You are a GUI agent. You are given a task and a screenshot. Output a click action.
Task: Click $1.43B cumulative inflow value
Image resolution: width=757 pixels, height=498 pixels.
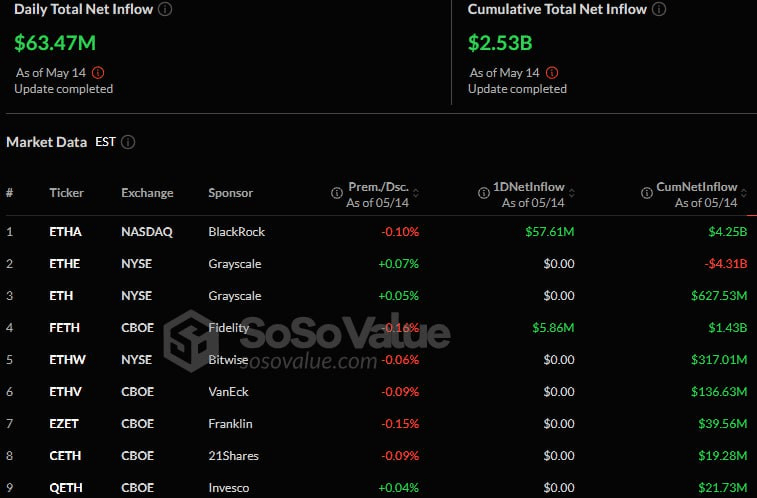(728, 328)
